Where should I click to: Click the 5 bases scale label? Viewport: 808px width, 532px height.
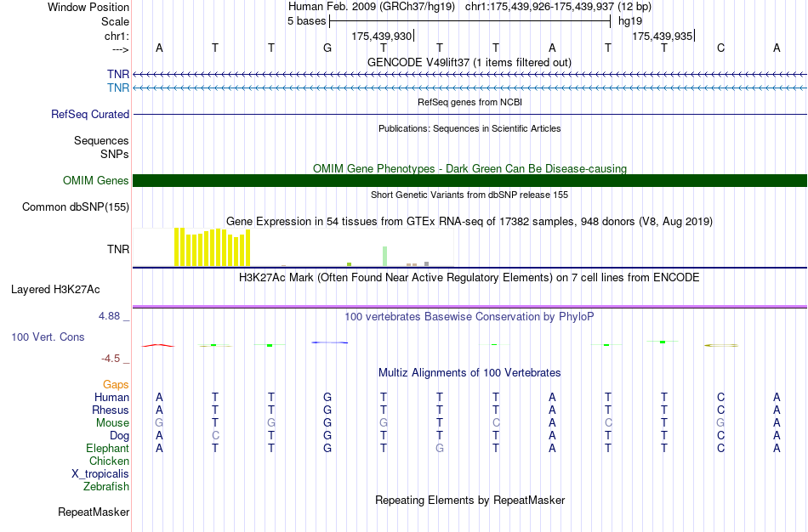(306, 21)
